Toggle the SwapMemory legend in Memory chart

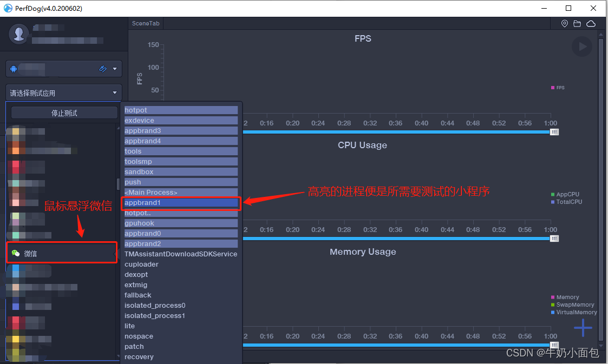(572, 305)
